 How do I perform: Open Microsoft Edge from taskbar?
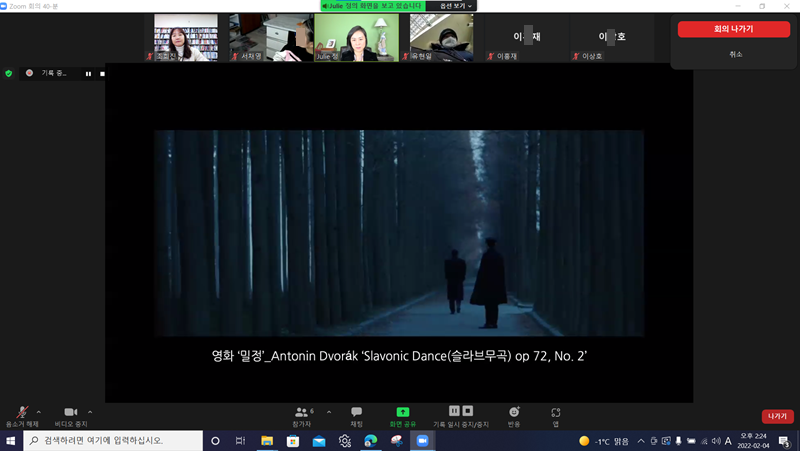coord(371,441)
